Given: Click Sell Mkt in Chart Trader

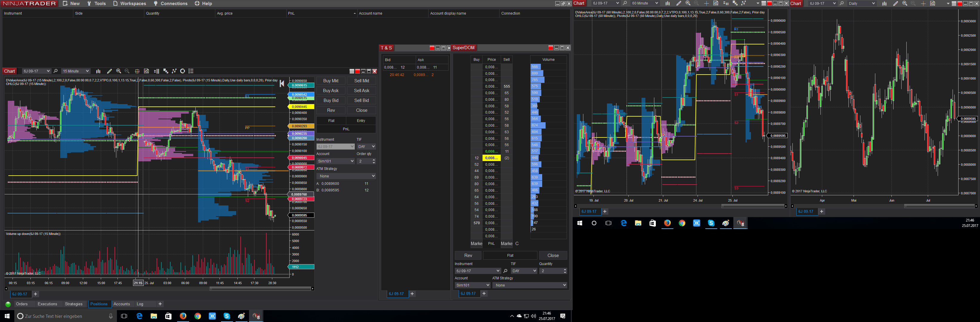Looking at the screenshot, I should coord(361,81).
